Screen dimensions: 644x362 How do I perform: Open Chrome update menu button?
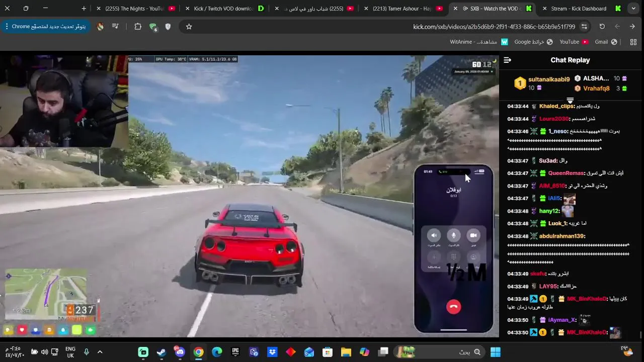point(45,27)
